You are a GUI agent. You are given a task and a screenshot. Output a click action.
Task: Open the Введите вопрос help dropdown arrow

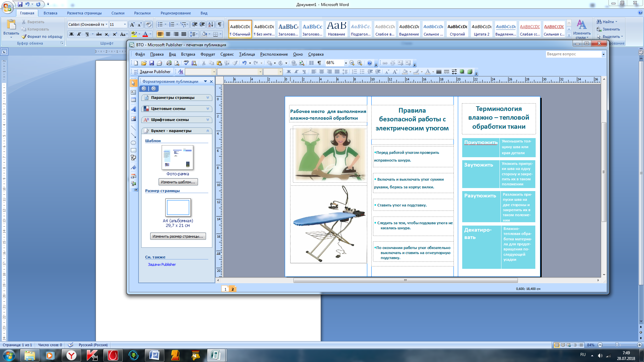(603, 54)
